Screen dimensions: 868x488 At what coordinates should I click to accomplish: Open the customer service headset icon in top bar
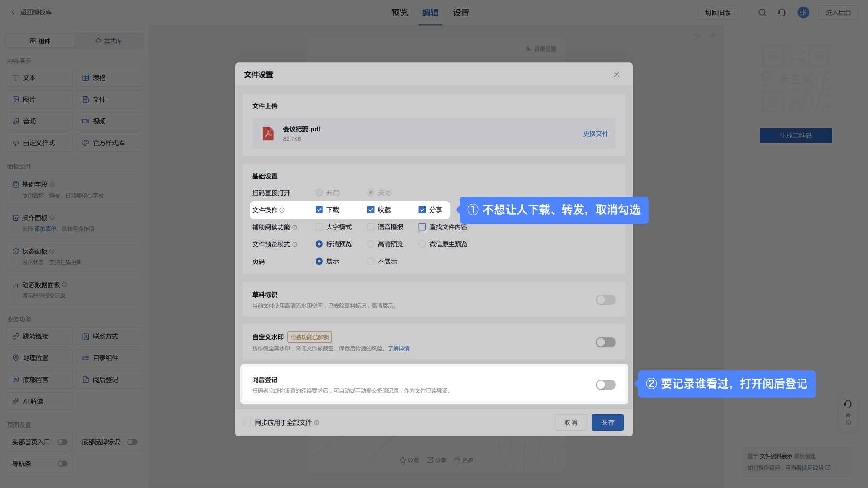click(x=782, y=13)
